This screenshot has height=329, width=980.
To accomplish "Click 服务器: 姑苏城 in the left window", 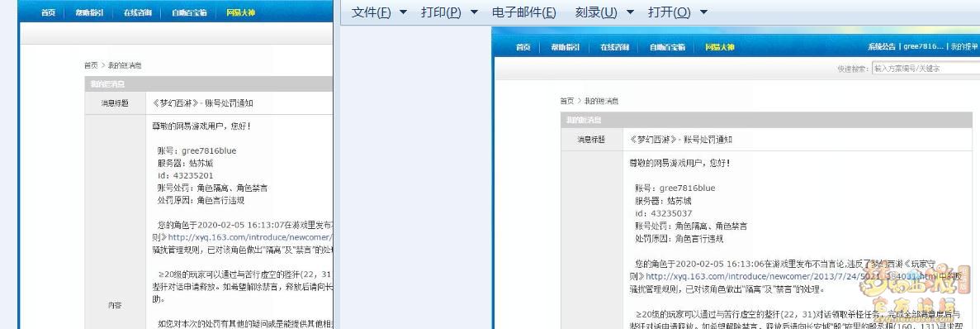I will (x=185, y=163).
